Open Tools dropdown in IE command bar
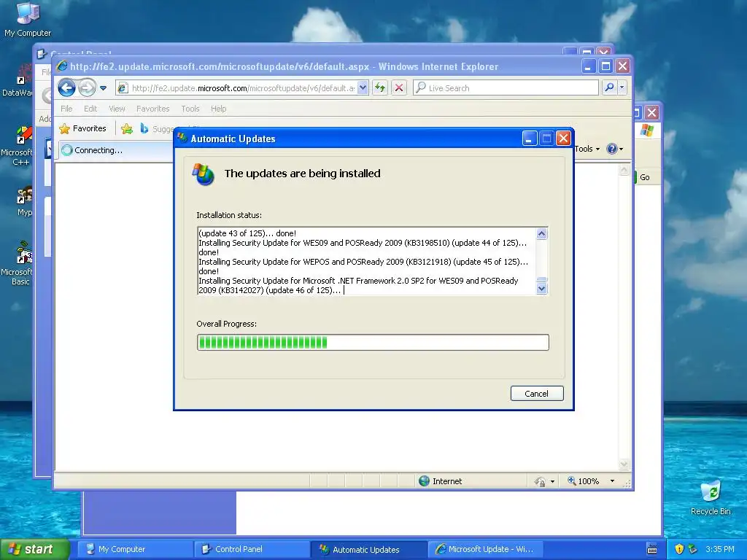 (587, 149)
